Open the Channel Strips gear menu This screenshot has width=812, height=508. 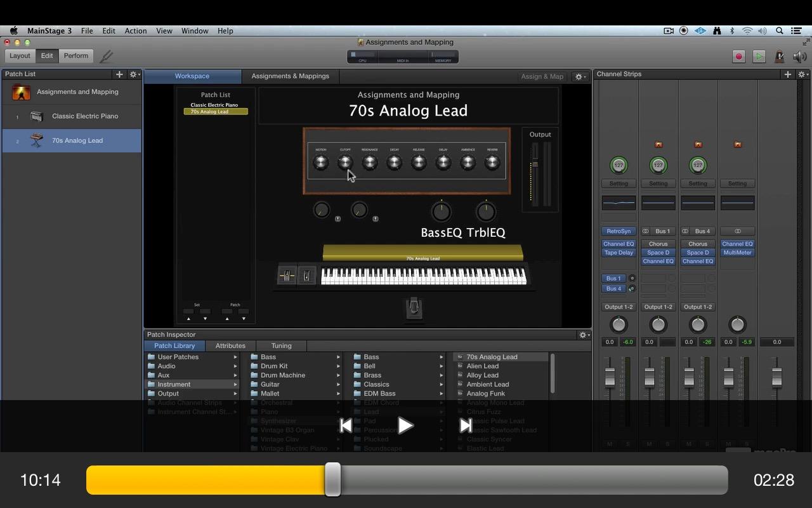coord(803,74)
